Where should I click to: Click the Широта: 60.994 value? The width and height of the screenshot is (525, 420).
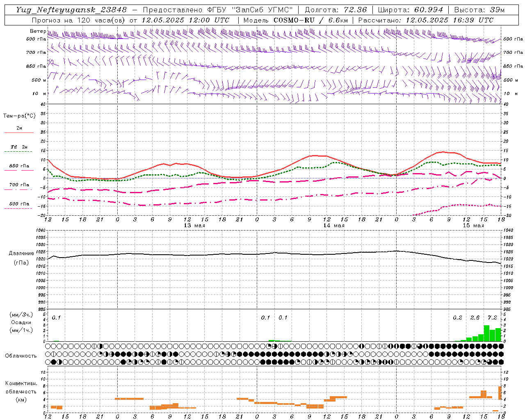tap(410, 10)
